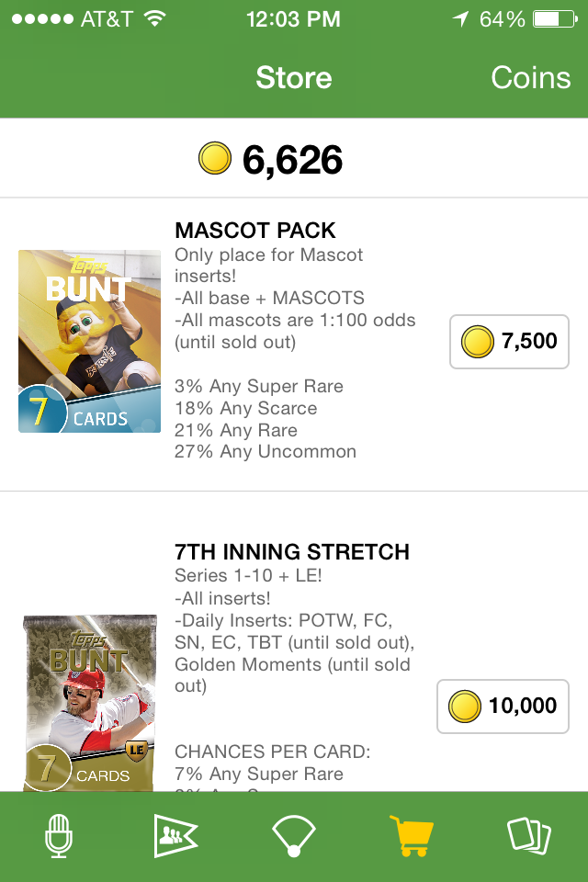
Task: Tap the gold coin icon beside 6,626
Action: 215,160
